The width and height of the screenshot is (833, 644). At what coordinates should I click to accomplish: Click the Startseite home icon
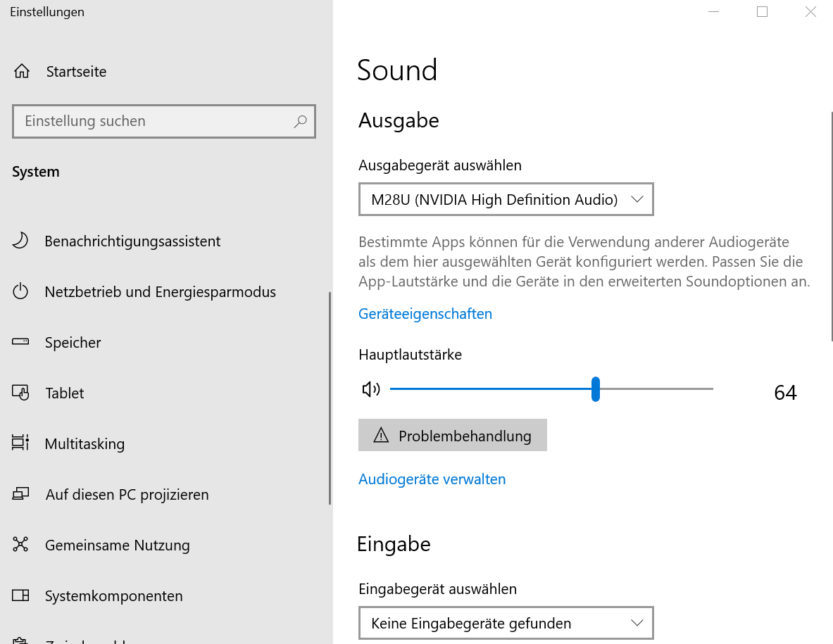pyautogui.click(x=22, y=72)
